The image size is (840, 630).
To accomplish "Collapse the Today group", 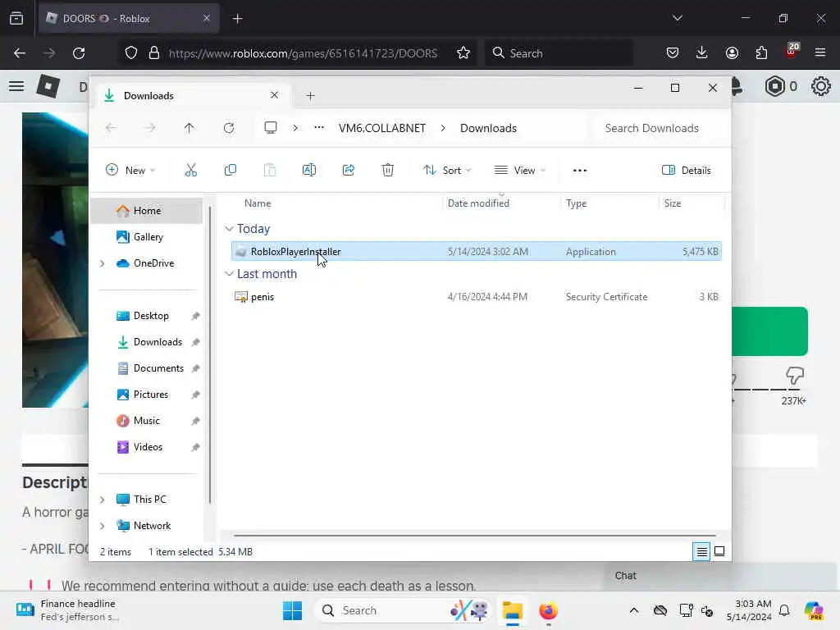I will [230, 229].
